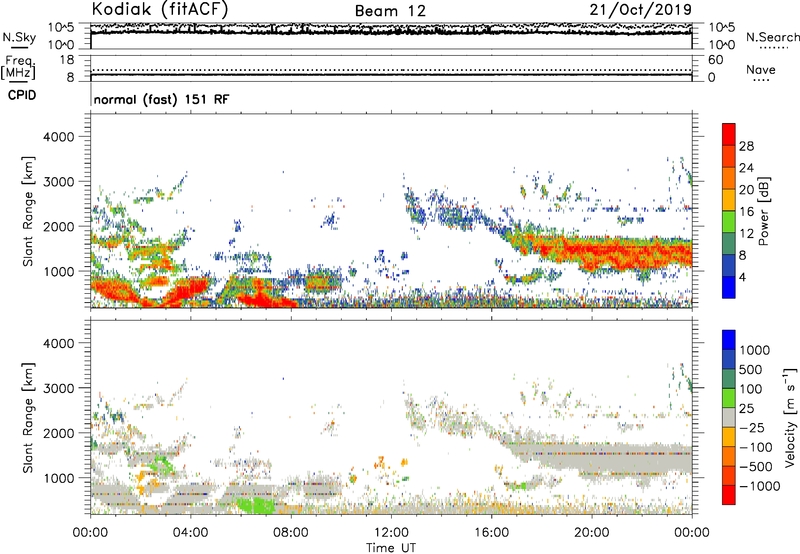The width and height of the screenshot is (800, 554).
Task: Click the "2000" tick on the Power panel
Action: [58, 226]
